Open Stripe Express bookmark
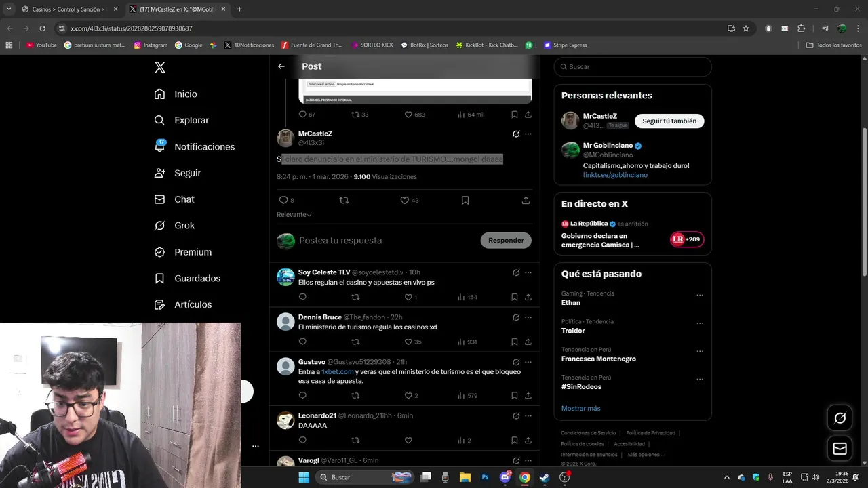868x488 pixels. (564, 45)
